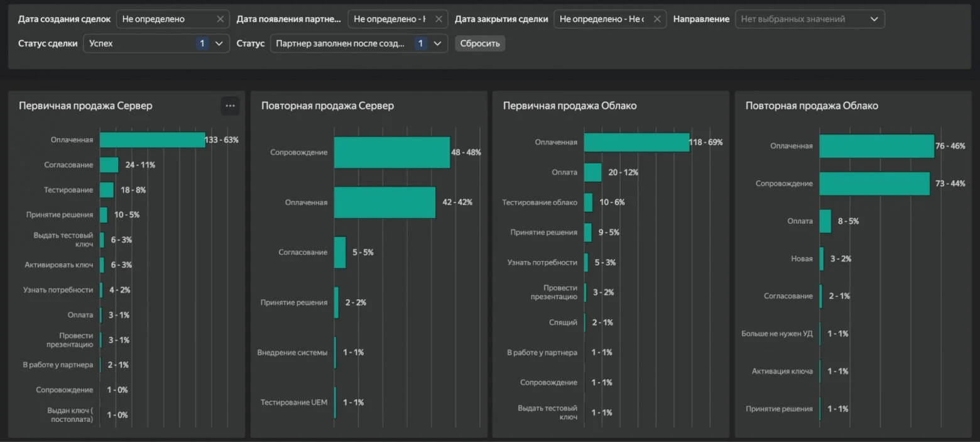Open the Статус dropdown with Партнер заполнен

click(359, 43)
